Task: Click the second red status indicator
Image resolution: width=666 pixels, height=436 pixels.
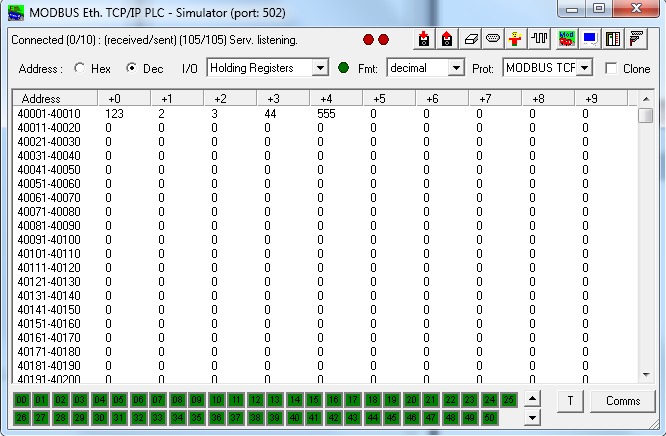Action: point(383,40)
